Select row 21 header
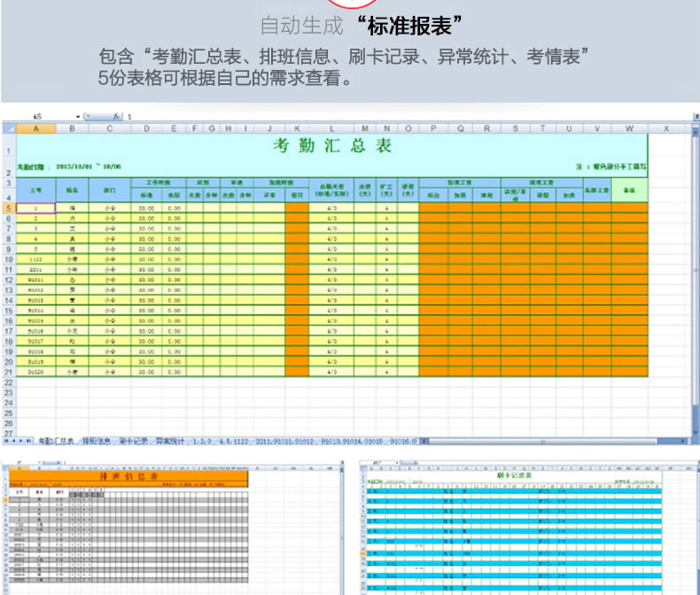 pyautogui.click(x=9, y=372)
